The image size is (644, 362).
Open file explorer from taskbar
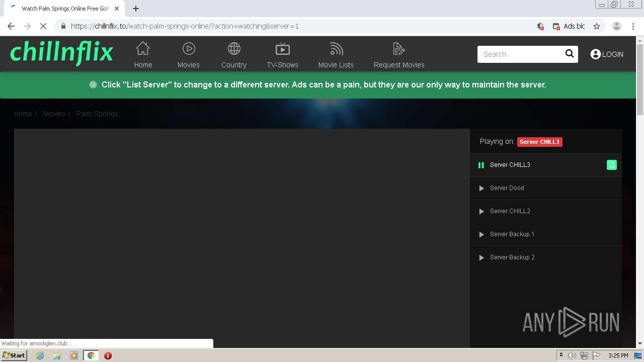pyautogui.click(x=57, y=355)
